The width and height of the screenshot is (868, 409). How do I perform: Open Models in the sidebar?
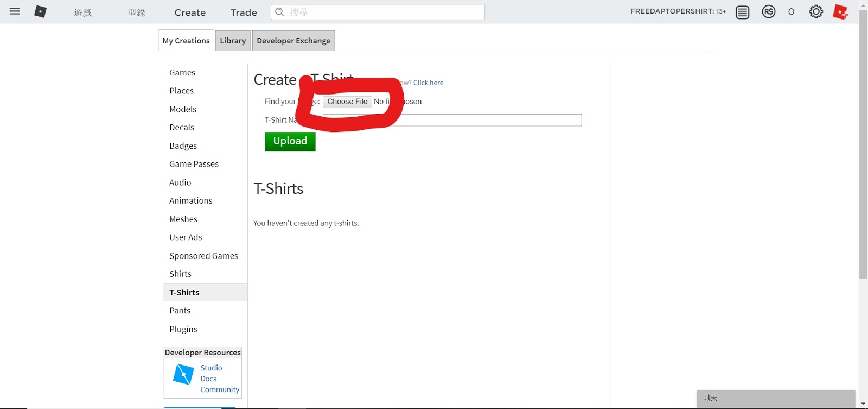coord(183,109)
